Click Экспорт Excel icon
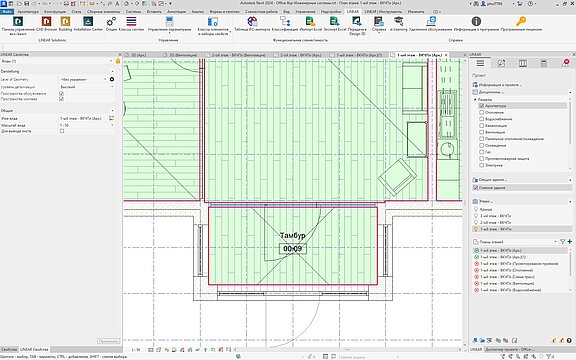This screenshot has width=576, height=360. [335, 22]
